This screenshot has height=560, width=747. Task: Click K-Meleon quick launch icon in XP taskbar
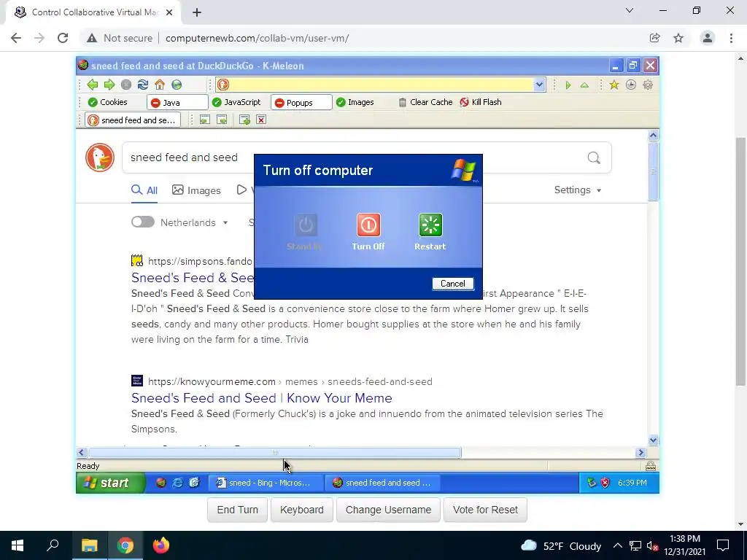click(161, 483)
